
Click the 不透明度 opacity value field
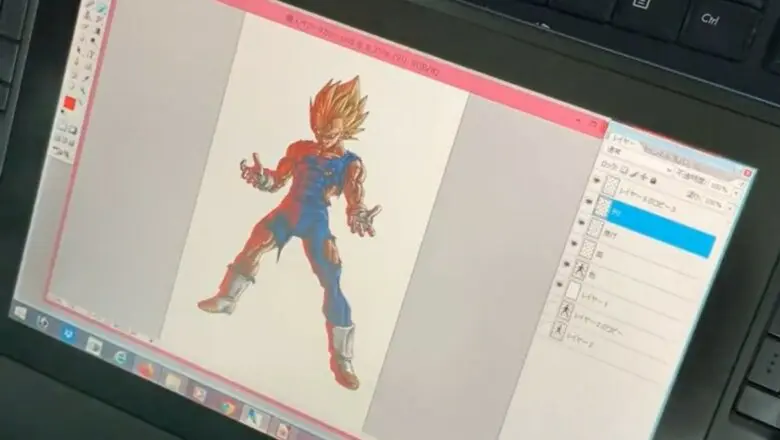click(x=718, y=188)
